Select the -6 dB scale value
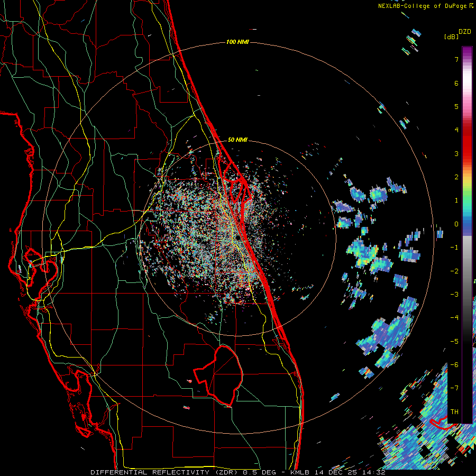This screenshot has height=476, width=476. pyautogui.click(x=454, y=365)
